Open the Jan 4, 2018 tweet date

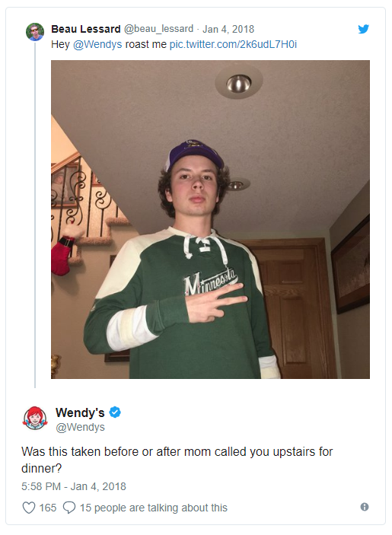(228, 29)
